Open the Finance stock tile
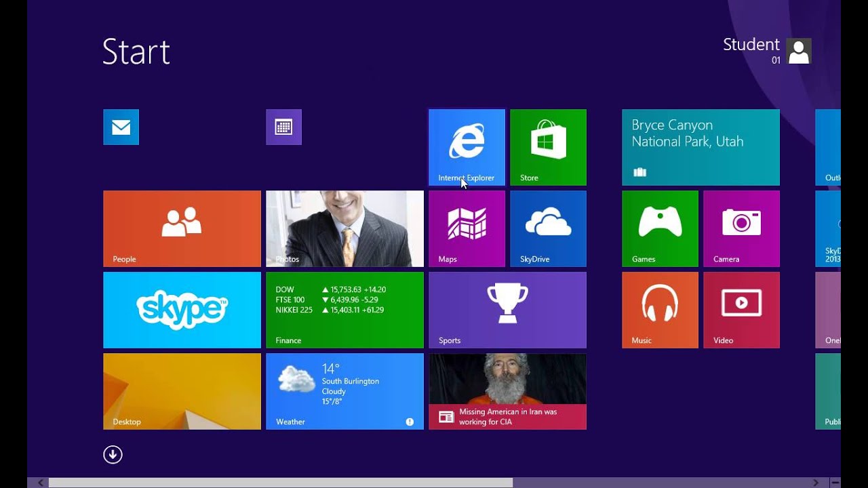The height and width of the screenshot is (488, 868). (x=344, y=310)
